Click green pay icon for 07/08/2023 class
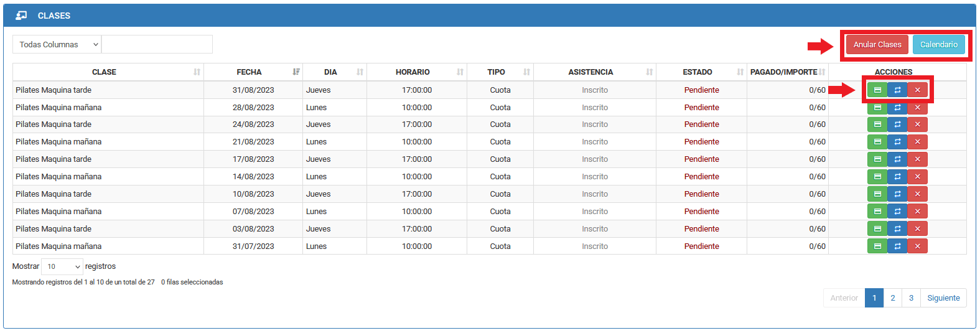Screen dimensions: 980x333 [x=877, y=212]
